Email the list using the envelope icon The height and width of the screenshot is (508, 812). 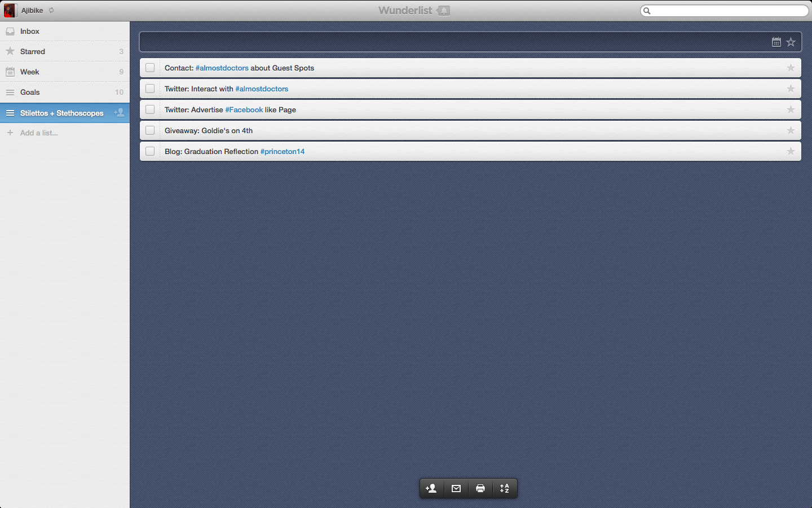pos(456,488)
